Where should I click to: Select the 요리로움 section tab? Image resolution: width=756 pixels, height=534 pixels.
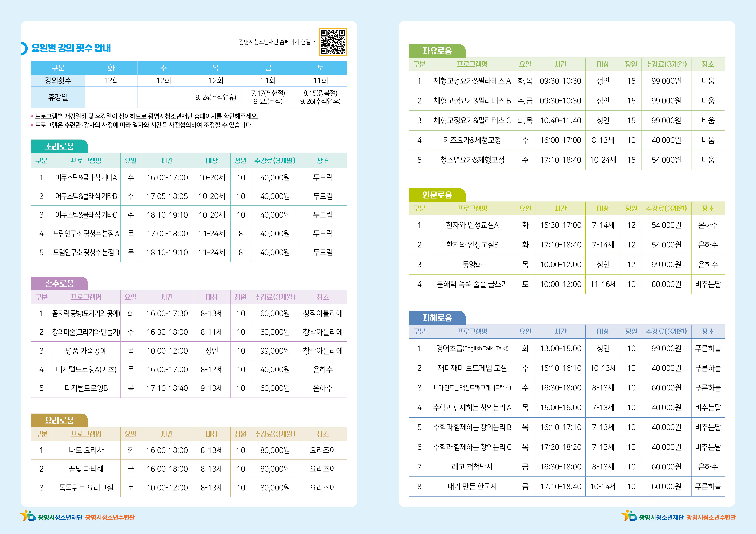coord(60,420)
